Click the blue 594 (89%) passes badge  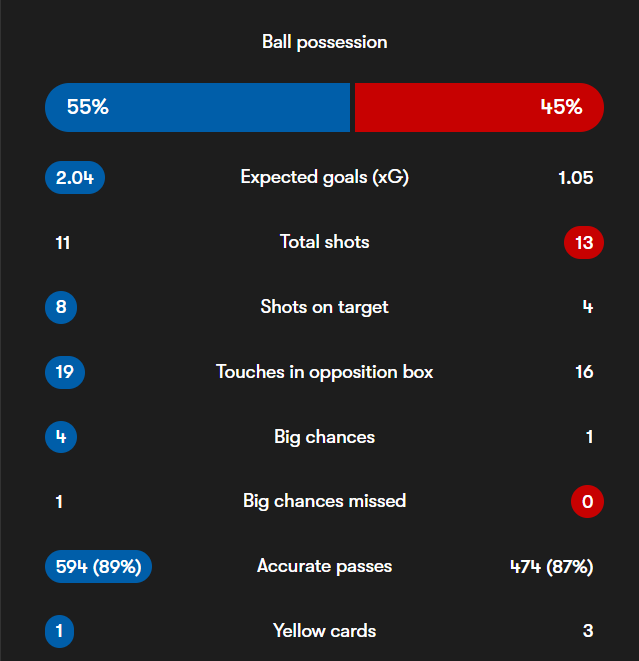click(98, 567)
